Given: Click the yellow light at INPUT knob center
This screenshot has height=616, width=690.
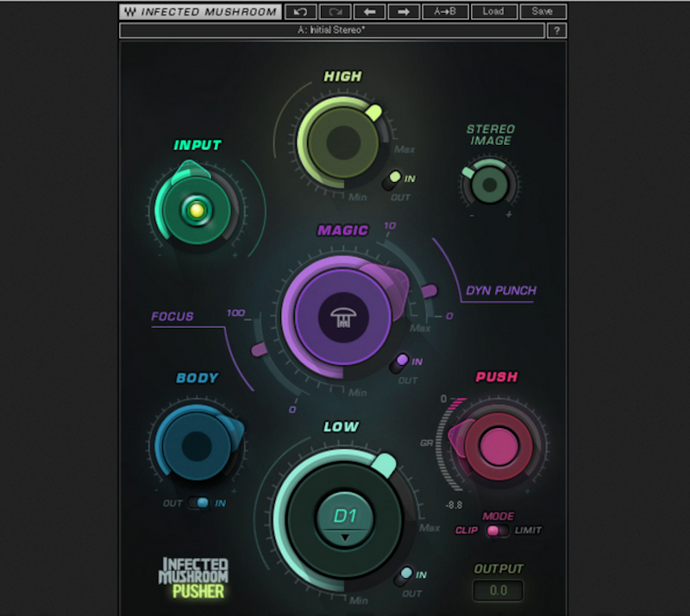Looking at the screenshot, I should pyautogui.click(x=197, y=211).
